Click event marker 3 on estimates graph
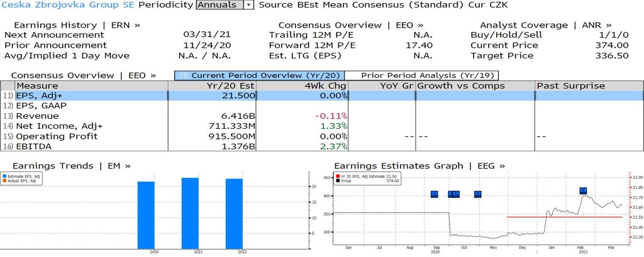 pyautogui.click(x=435, y=194)
